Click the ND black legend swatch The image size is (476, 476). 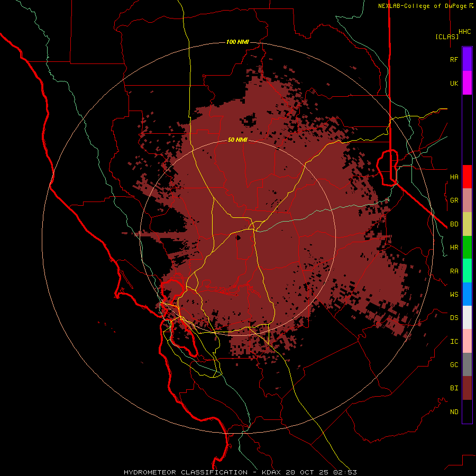[x=467, y=411]
